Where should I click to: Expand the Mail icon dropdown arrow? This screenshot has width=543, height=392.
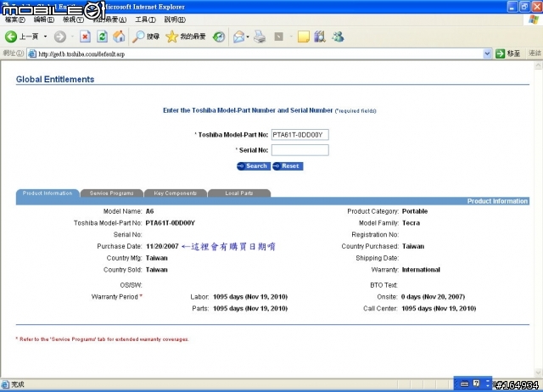[248, 36]
